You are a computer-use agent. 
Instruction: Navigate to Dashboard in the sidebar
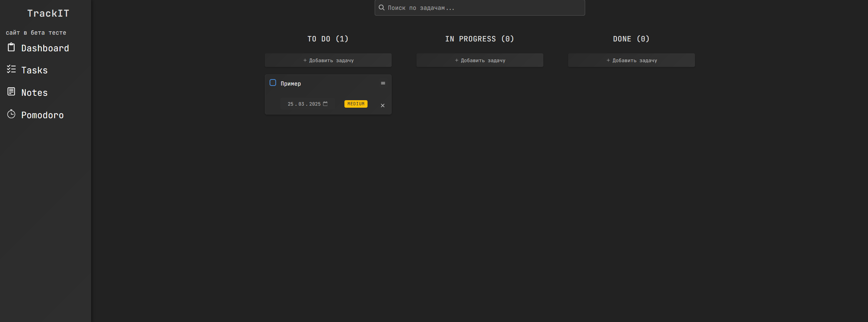pyautogui.click(x=45, y=48)
